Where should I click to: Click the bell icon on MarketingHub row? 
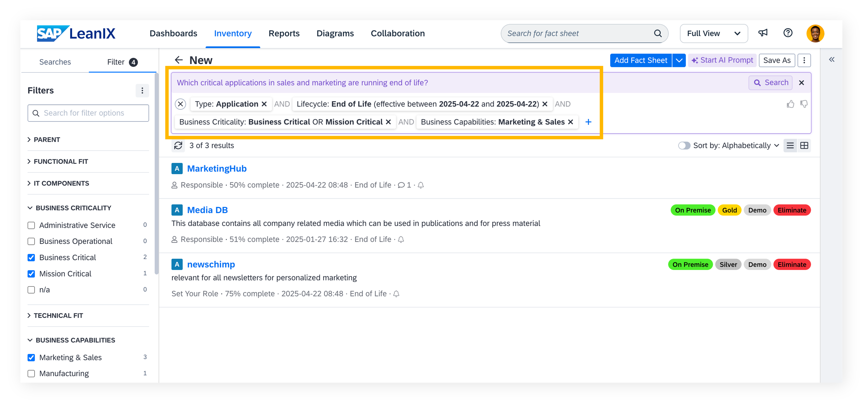(x=421, y=185)
